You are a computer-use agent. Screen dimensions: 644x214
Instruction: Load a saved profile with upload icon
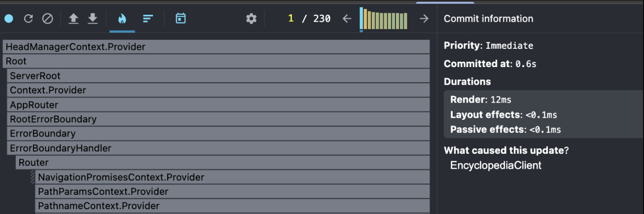(x=73, y=19)
